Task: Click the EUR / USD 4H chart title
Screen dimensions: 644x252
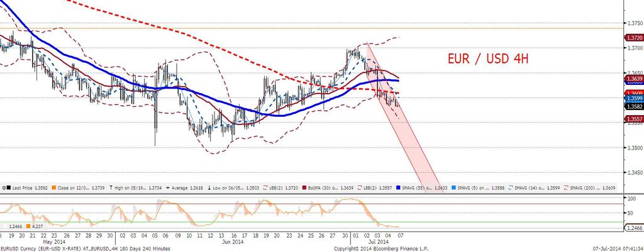Action: pos(488,59)
